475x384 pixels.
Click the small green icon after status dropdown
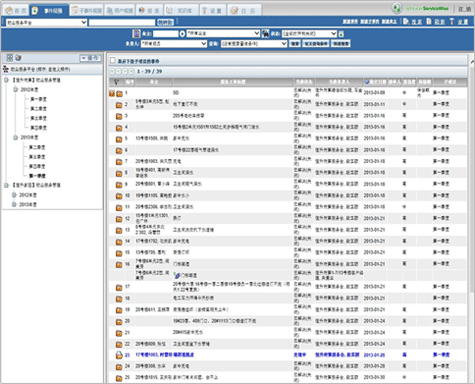pyautogui.click(x=341, y=34)
